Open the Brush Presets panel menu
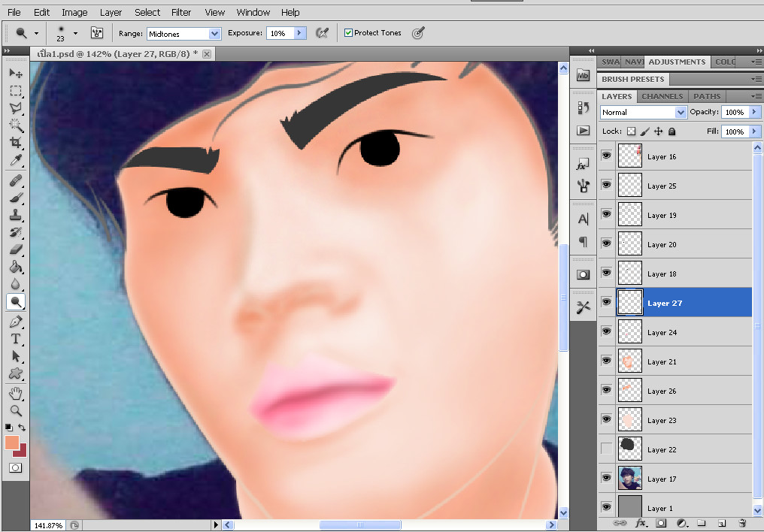 [x=756, y=79]
